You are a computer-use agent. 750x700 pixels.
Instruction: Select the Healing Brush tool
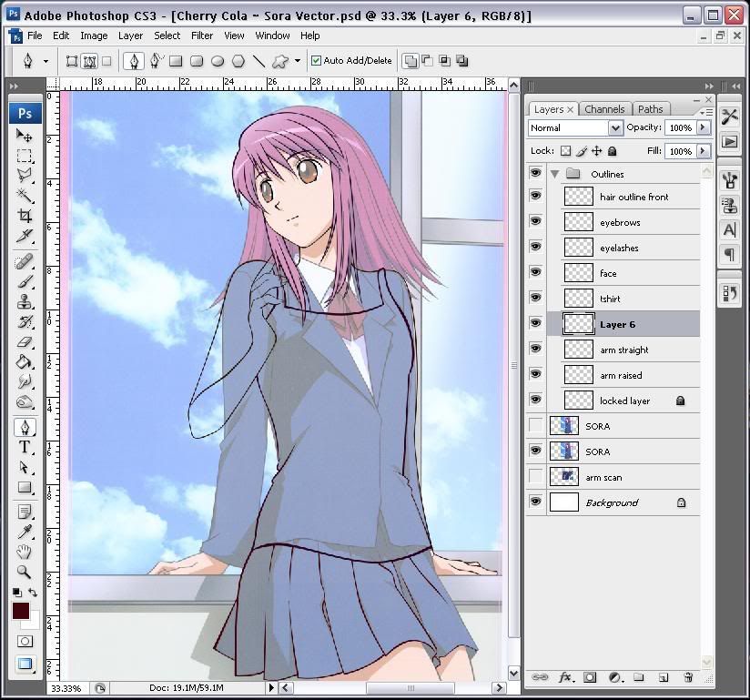click(25, 262)
